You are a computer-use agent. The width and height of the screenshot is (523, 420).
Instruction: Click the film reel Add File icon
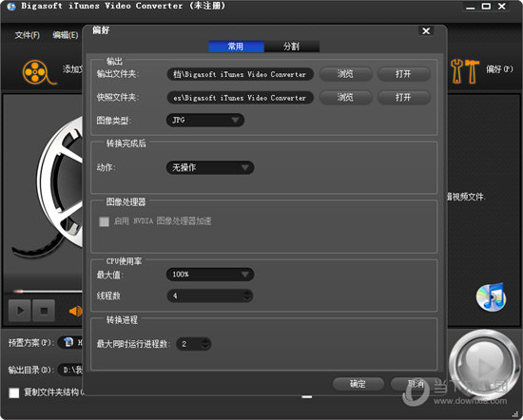pos(39,72)
